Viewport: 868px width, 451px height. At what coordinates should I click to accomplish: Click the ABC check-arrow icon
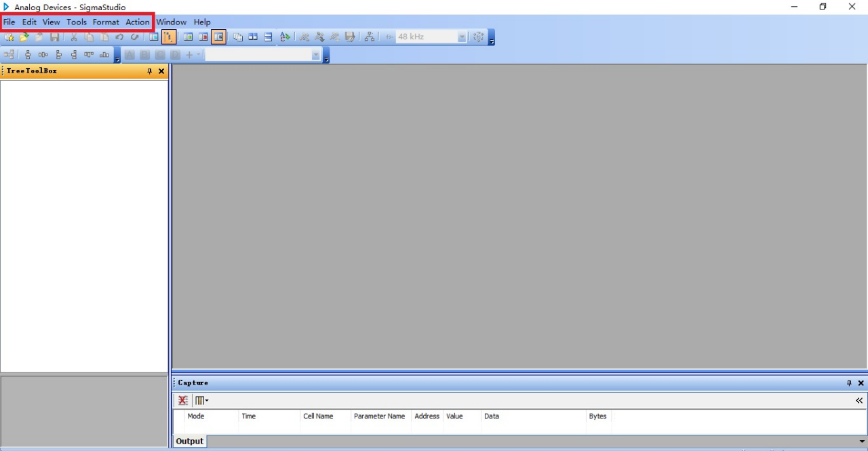pos(285,37)
